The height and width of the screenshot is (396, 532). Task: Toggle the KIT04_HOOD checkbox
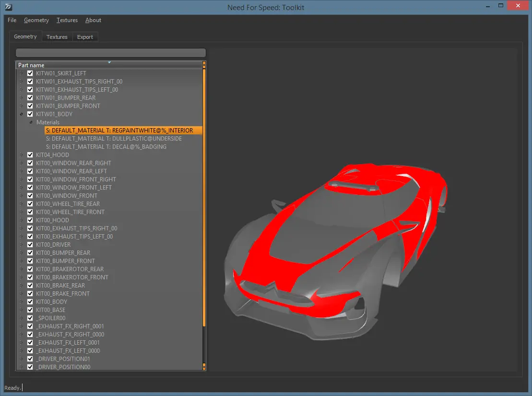tap(30, 155)
